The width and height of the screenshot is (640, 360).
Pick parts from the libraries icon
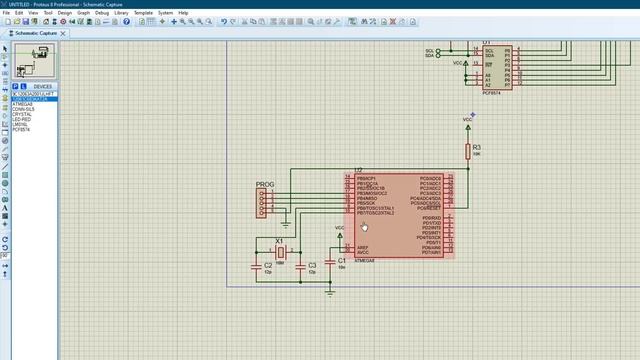point(311,22)
